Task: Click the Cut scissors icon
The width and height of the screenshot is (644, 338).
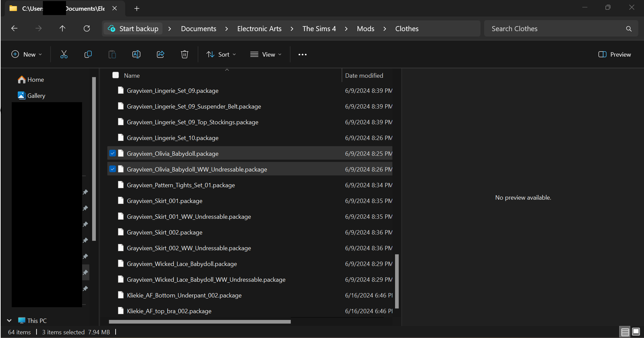Action: pos(64,54)
